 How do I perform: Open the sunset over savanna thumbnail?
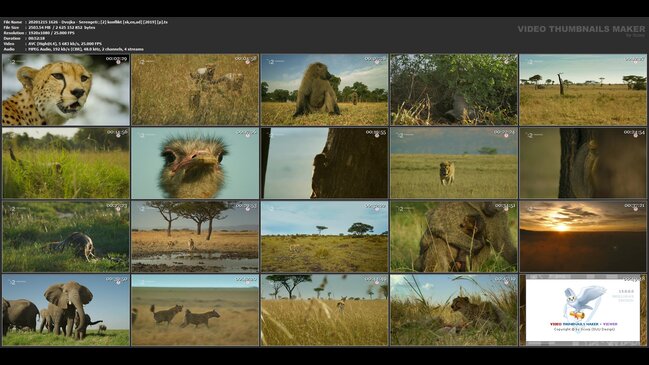tap(583, 236)
